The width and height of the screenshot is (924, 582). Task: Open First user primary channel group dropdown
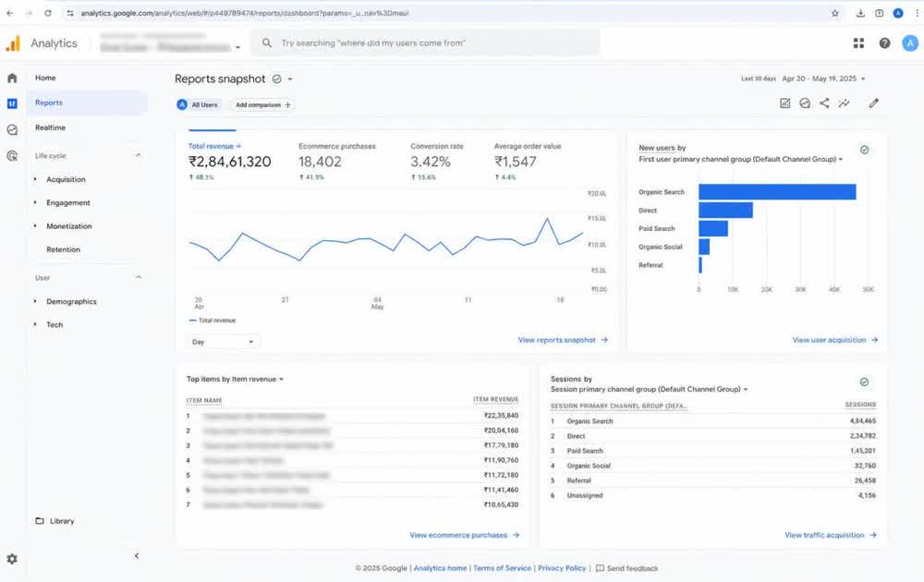click(x=741, y=159)
